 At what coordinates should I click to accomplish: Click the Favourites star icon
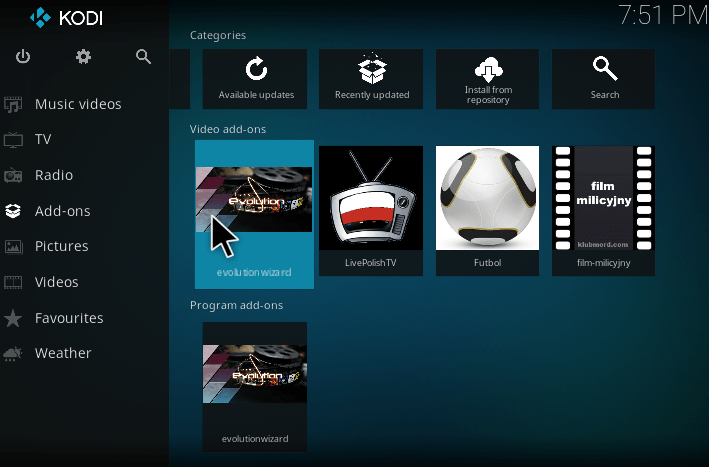(x=13, y=318)
